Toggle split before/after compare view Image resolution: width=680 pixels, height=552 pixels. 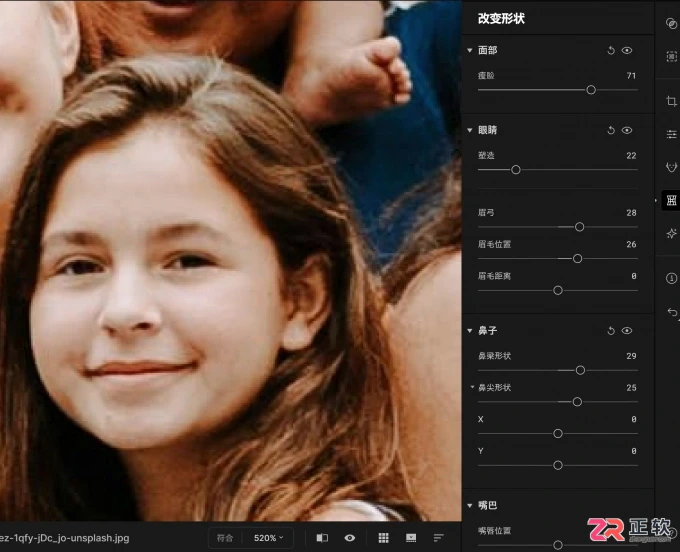(322, 538)
